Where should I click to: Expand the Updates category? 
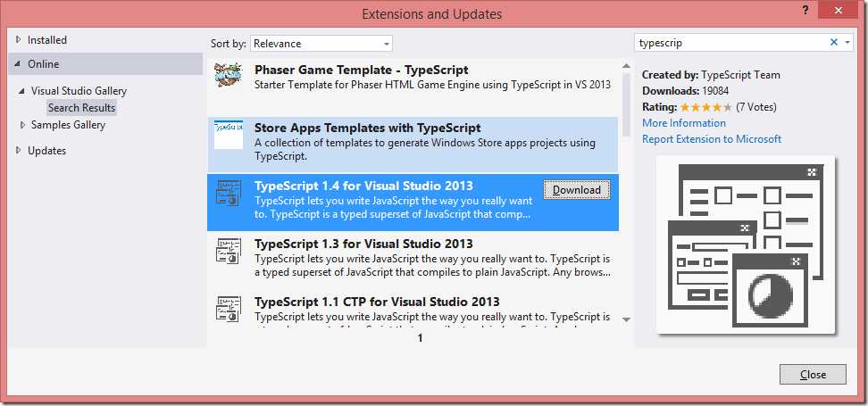pos(18,151)
